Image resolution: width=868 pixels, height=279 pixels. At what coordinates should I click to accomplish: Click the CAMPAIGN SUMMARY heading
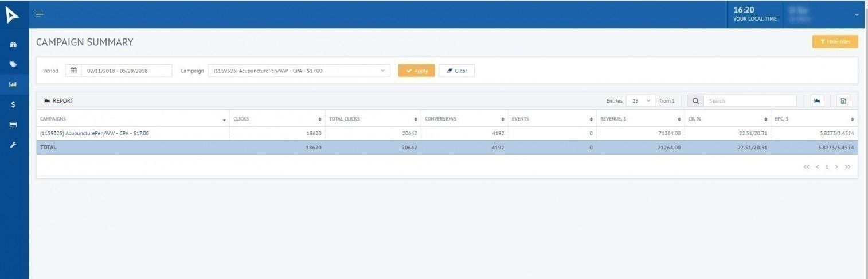tap(85, 42)
